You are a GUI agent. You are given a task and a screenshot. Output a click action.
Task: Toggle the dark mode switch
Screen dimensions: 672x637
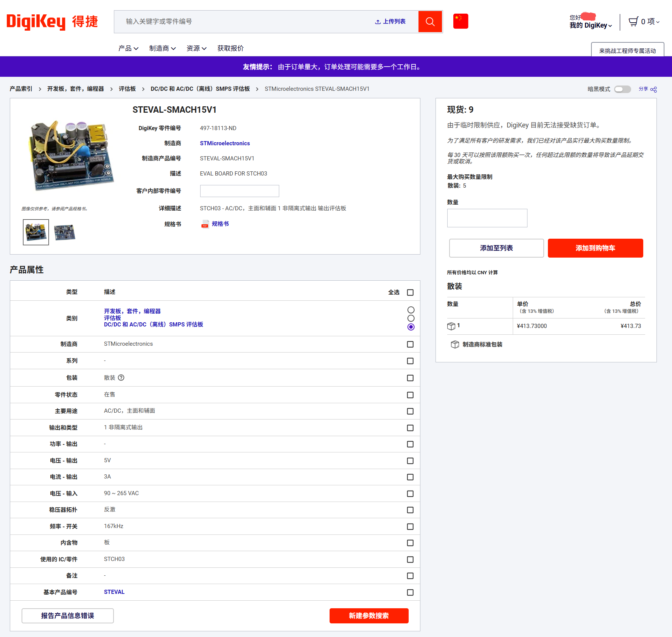coord(622,89)
